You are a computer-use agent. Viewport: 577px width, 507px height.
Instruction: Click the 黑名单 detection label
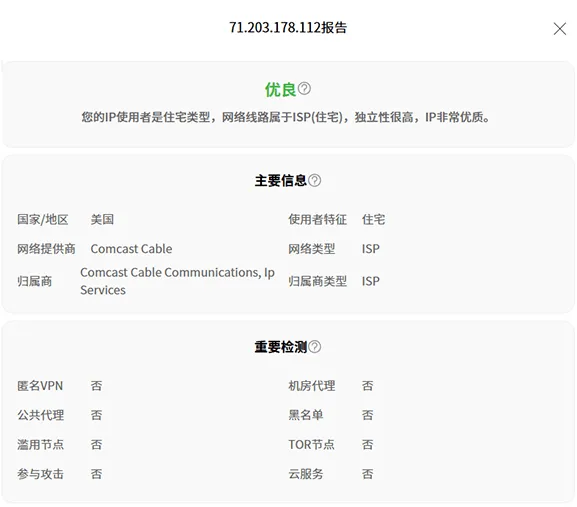tap(306, 415)
